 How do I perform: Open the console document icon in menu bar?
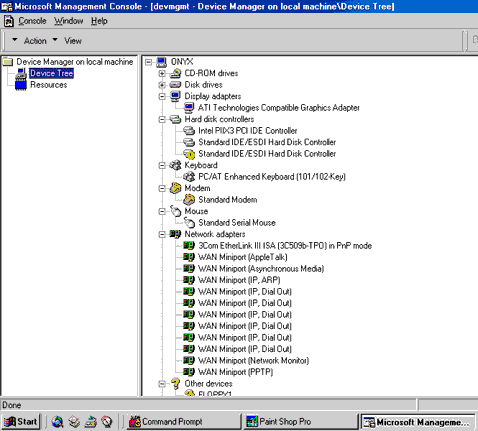(x=9, y=21)
